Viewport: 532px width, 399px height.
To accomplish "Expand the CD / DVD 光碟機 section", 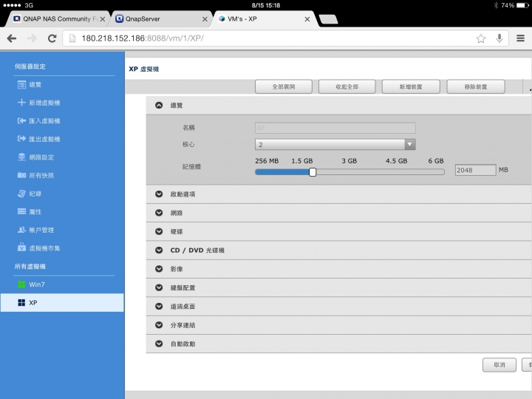I will coord(159,250).
